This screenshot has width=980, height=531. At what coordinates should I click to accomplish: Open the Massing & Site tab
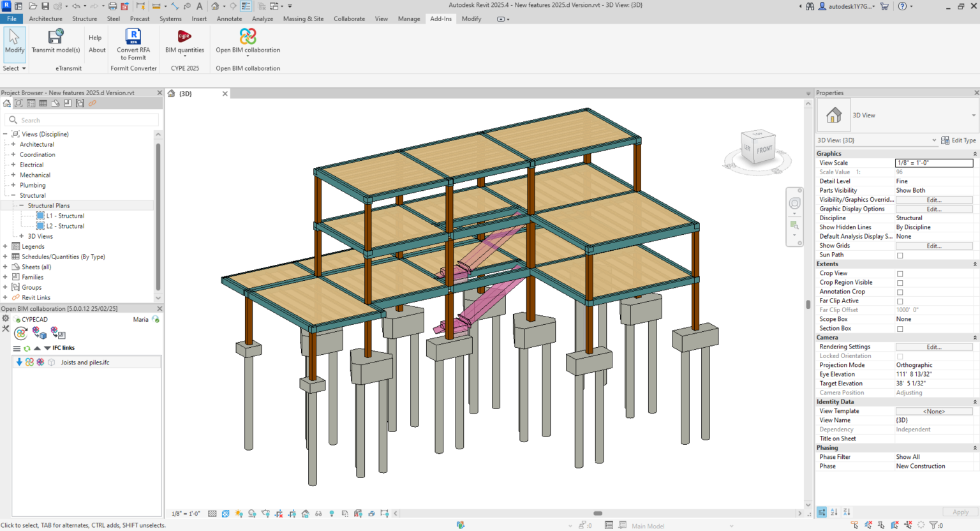pyautogui.click(x=303, y=19)
